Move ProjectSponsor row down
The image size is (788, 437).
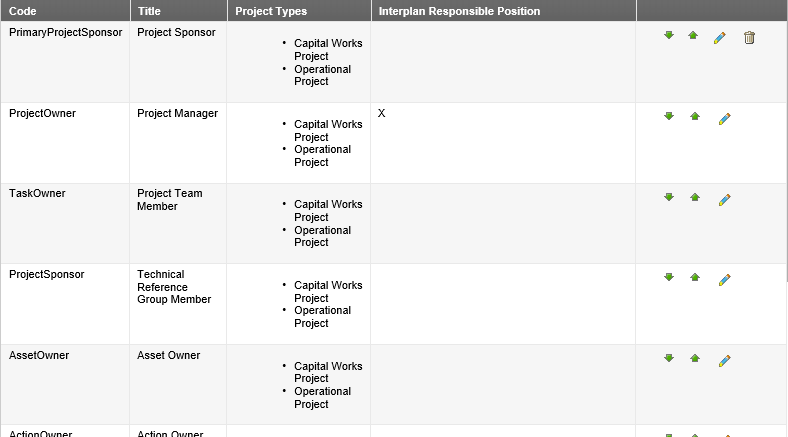point(668,277)
